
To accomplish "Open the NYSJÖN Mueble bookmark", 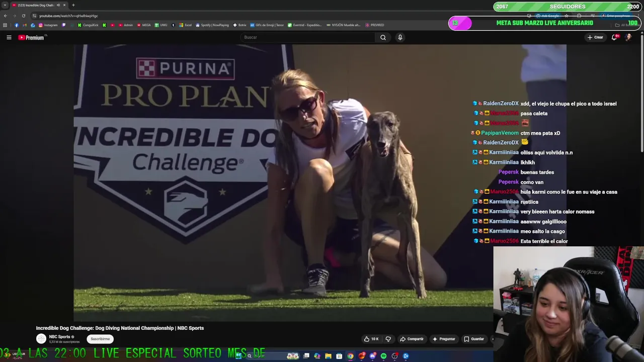I will pyautogui.click(x=343, y=25).
